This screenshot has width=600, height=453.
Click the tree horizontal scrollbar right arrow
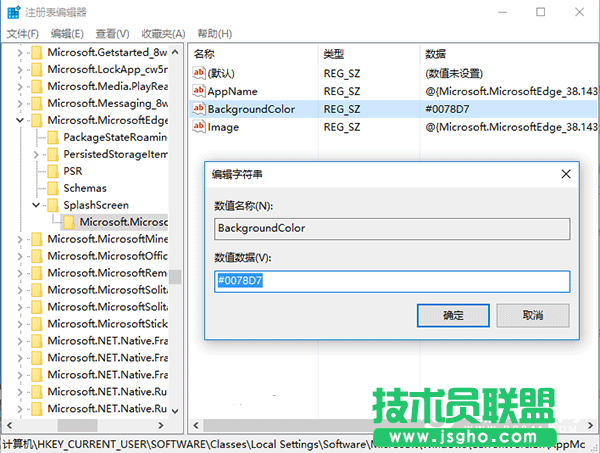coord(161,425)
